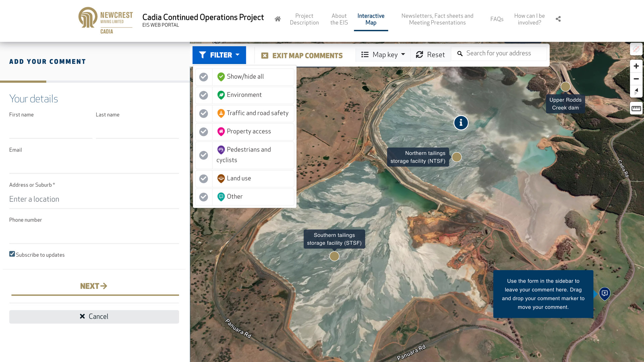
Task: Toggle the Environment filter checkmark
Action: 204,95
